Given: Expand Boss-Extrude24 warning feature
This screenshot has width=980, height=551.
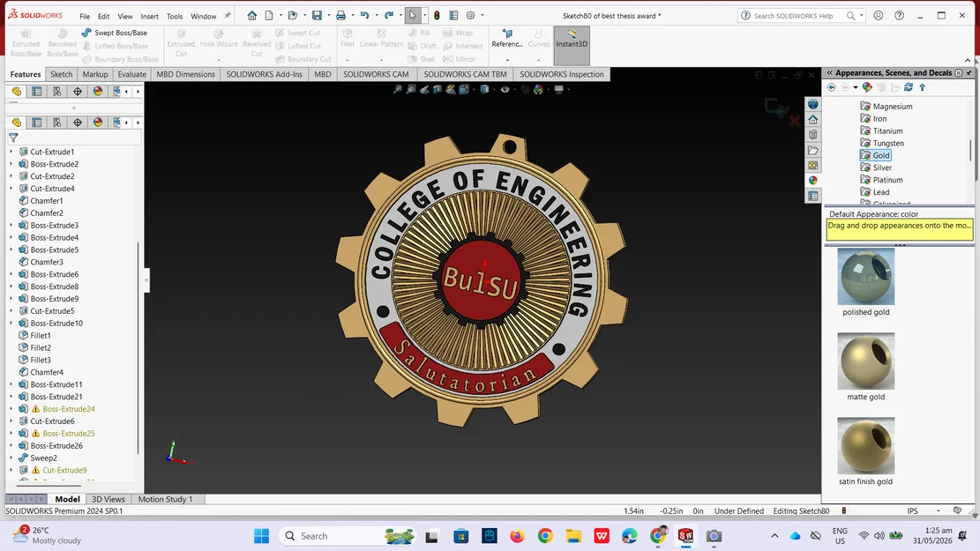Looking at the screenshot, I should 11,408.
